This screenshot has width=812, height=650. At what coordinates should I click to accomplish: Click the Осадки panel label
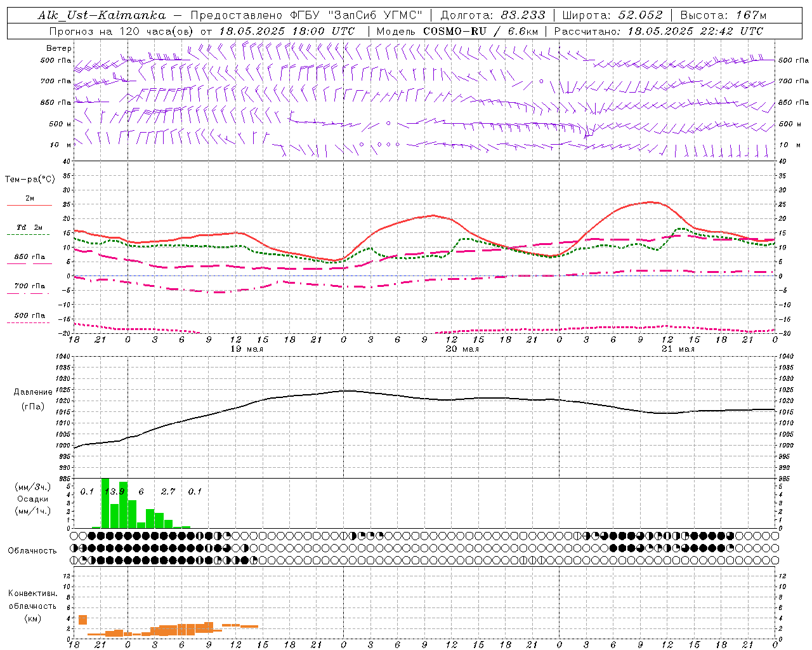pyautogui.click(x=33, y=499)
